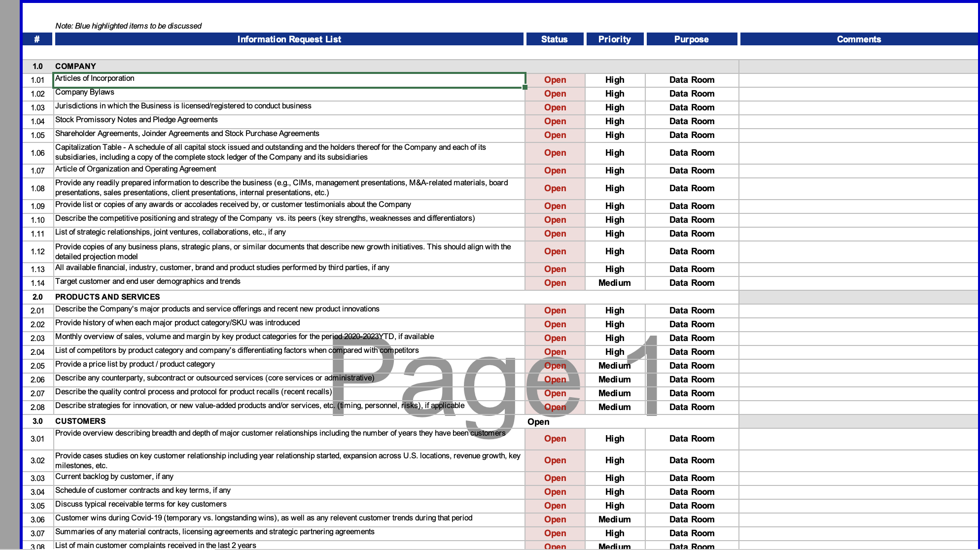Select the 'Shareholder Agreements, Joinder Agreements' cell

tap(289, 135)
